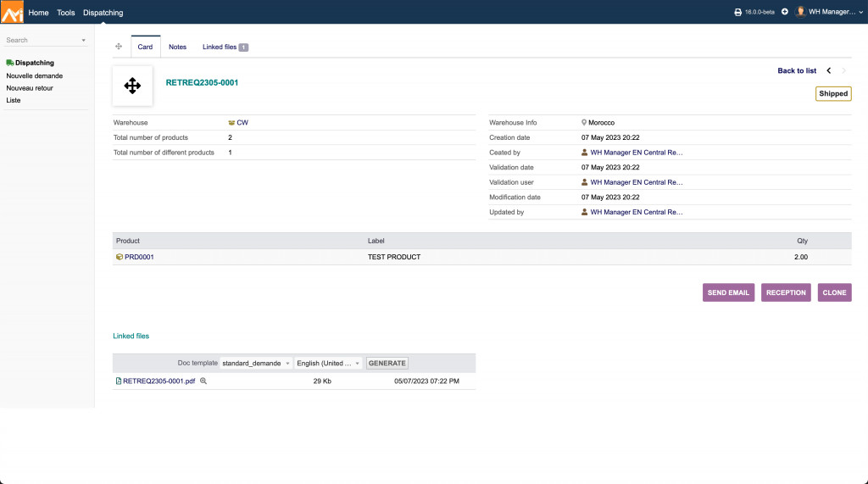The height and width of the screenshot is (484, 868).
Task: Open the Dispatching top menu
Action: [x=103, y=13]
